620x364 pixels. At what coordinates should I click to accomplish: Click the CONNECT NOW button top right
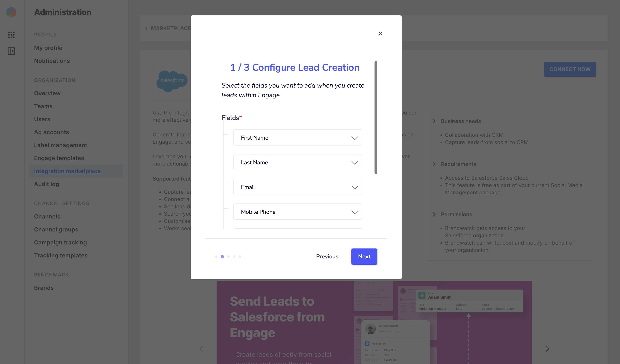[x=570, y=69]
